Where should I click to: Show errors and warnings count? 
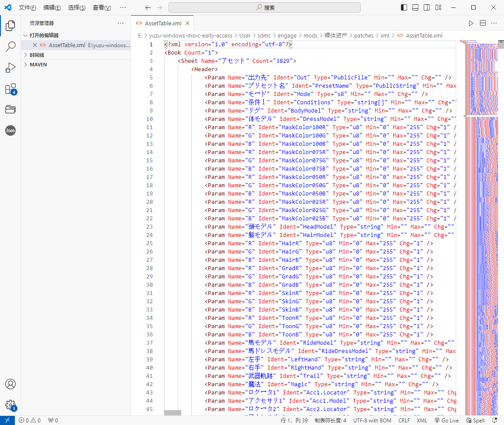tap(30, 420)
